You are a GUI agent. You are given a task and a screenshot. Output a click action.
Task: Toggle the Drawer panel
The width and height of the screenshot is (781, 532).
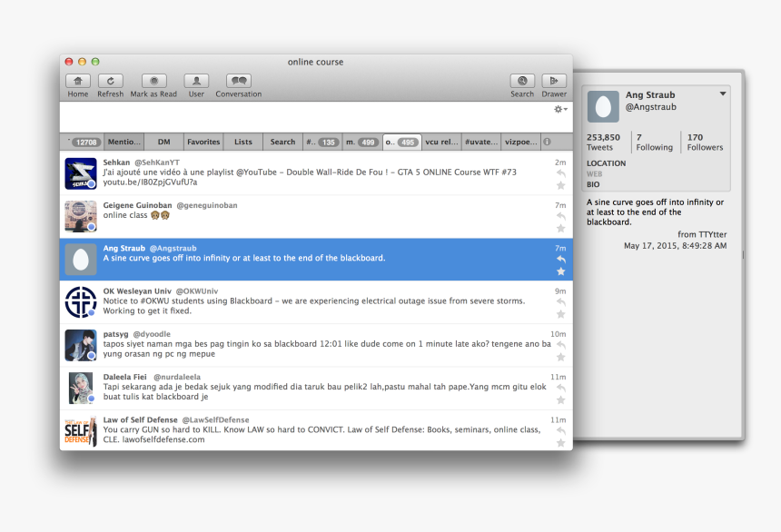pyautogui.click(x=554, y=82)
